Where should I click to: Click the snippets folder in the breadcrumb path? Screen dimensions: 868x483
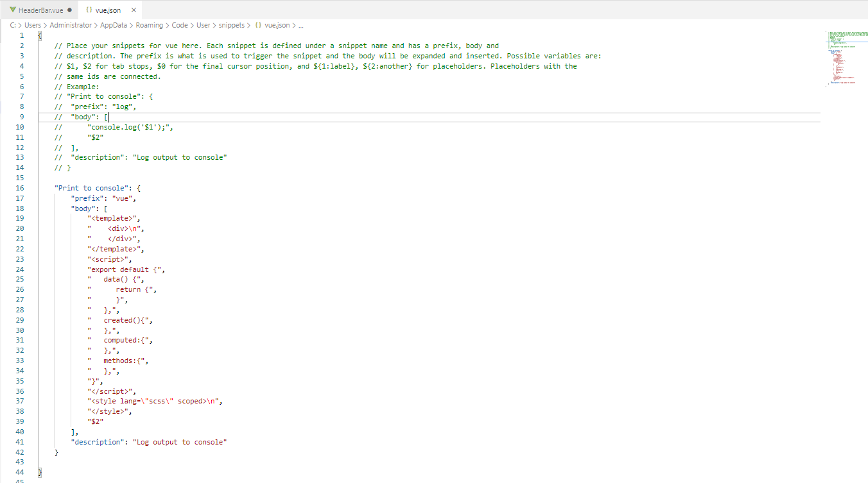(x=232, y=24)
